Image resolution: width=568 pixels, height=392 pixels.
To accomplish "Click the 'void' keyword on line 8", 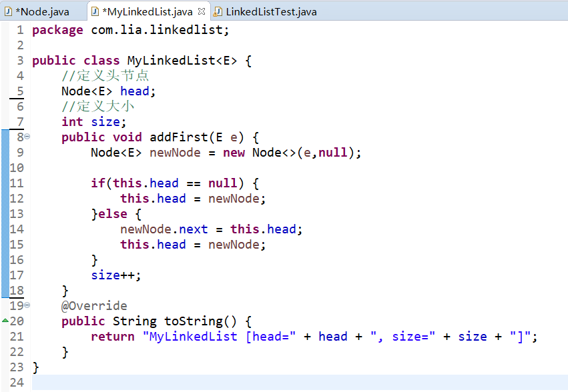I will click(127, 137).
